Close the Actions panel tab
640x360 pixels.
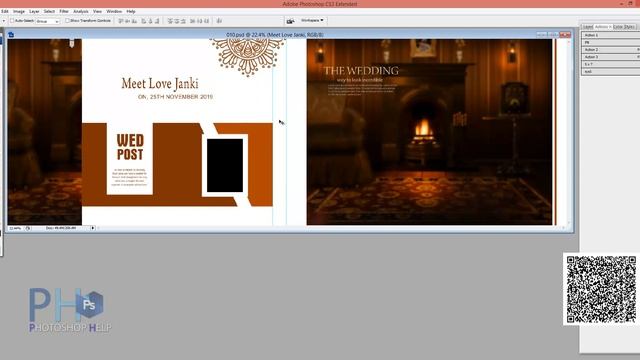tap(610, 27)
